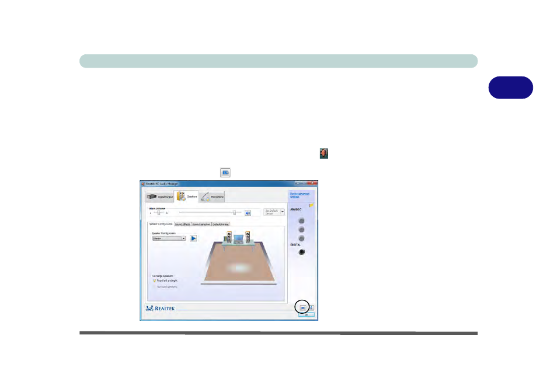This screenshot has width=557, height=392.
Task: Open the information icon beside power management
Action: (312, 307)
